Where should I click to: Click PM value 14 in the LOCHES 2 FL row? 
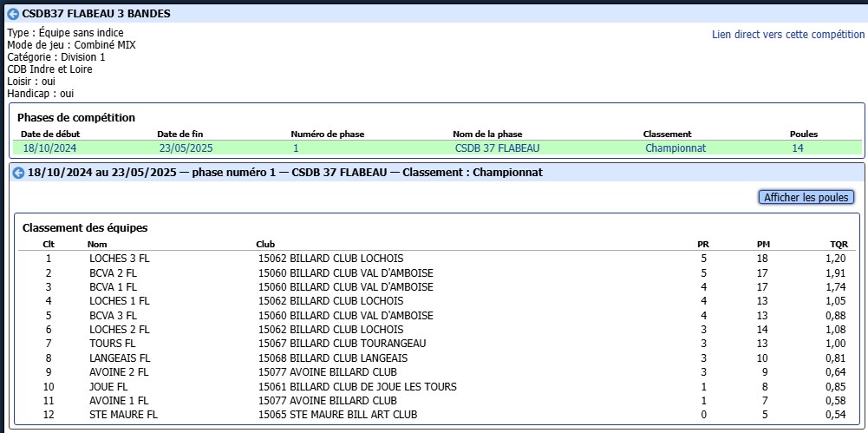(763, 330)
